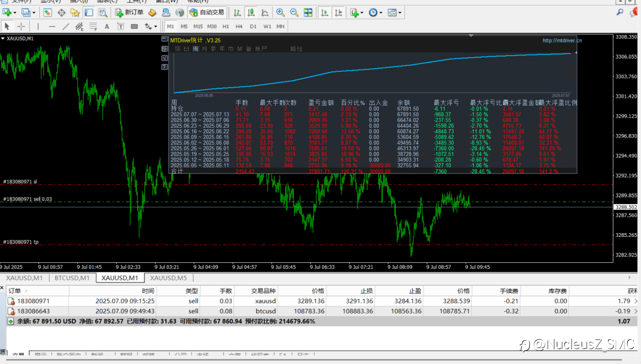Select the trendline drawing tool
641x364 pixels.
[66, 27]
